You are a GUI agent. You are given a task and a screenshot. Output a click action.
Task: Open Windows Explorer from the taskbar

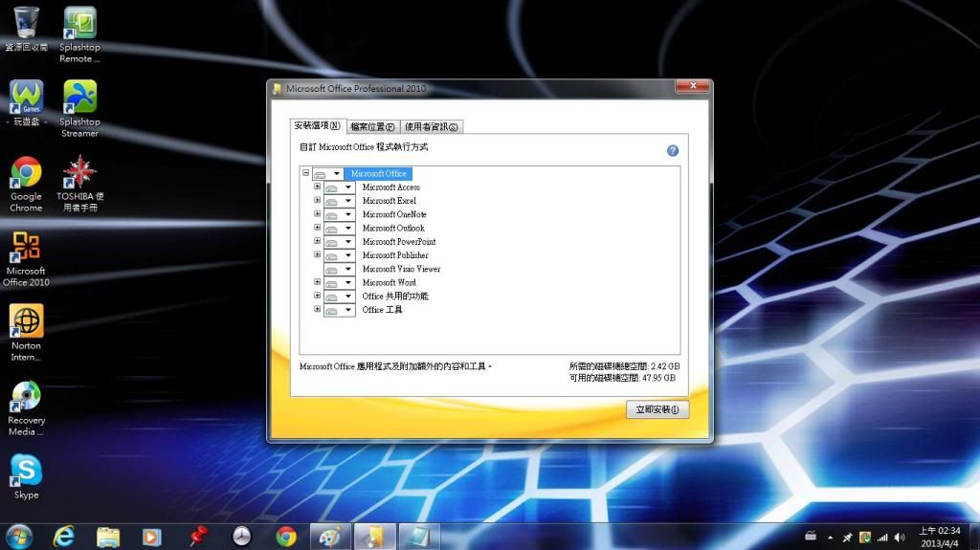tap(108, 537)
